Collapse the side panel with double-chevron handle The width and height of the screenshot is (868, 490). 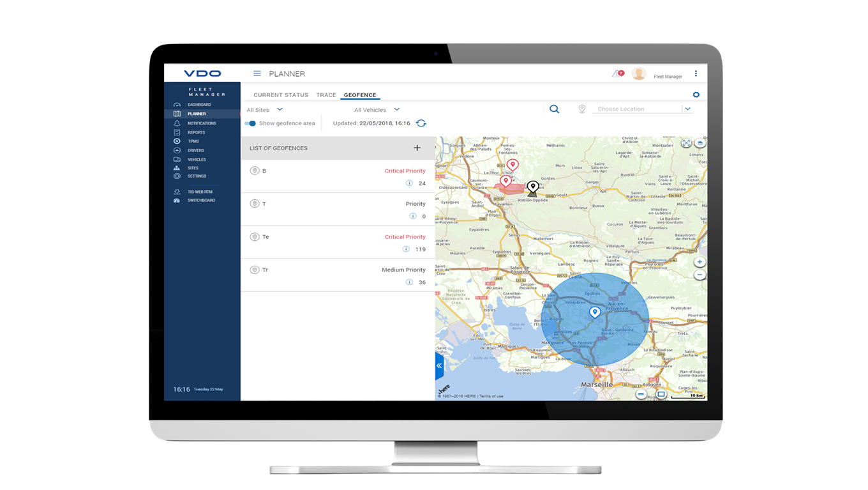click(x=439, y=365)
